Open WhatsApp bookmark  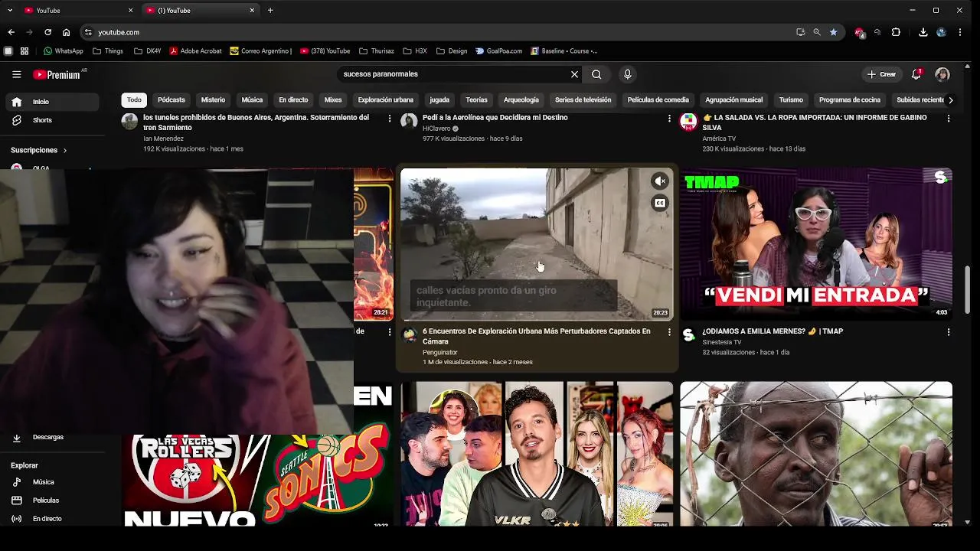tap(63, 51)
